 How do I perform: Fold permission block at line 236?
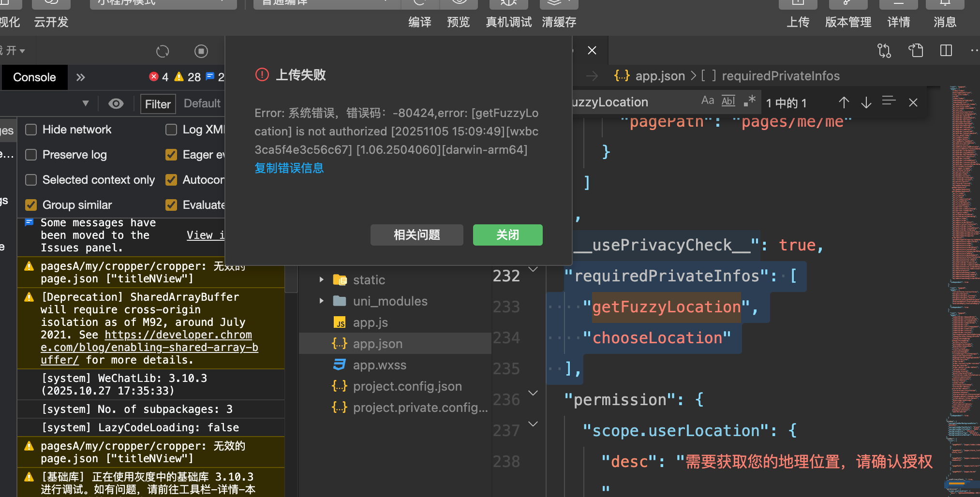coord(533,393)
